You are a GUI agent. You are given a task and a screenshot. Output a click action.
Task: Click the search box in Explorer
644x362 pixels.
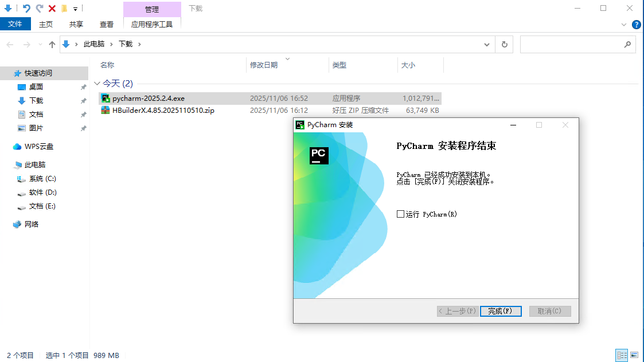(x=573, y=44)
